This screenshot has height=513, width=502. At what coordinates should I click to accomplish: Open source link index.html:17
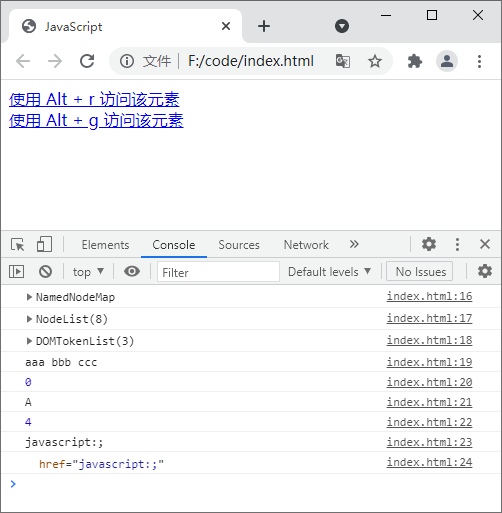point(429,318)
